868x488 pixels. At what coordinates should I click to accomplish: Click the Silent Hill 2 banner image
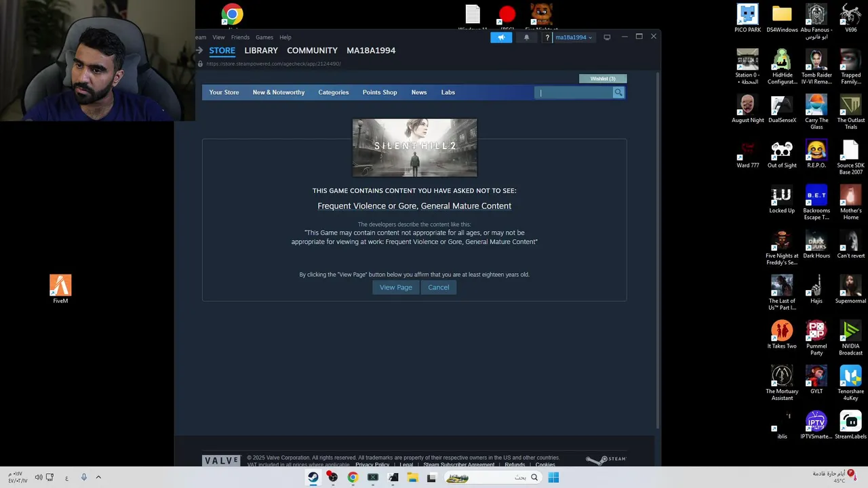(414, 148)
